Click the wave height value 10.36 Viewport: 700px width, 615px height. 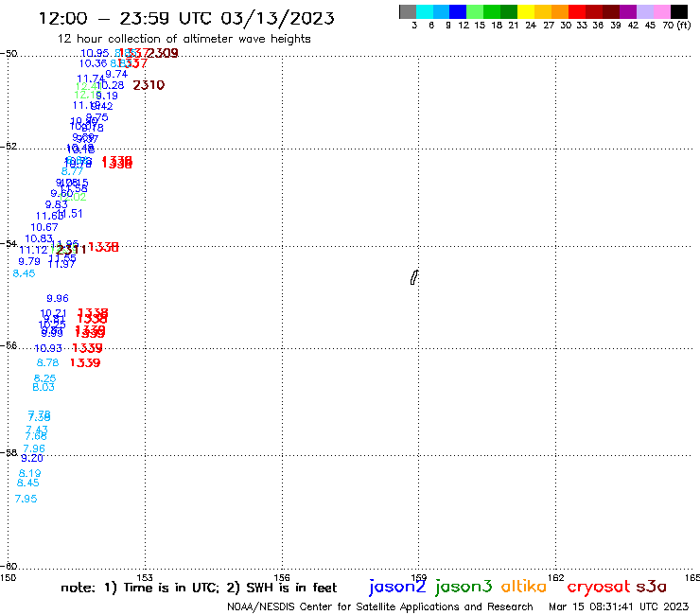pos(94,64)
